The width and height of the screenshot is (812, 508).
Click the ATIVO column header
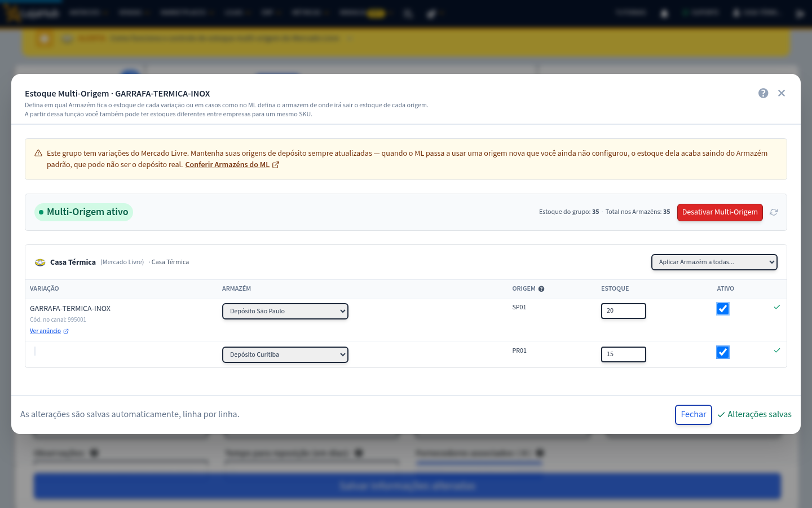pyautogui.click(x=726, y=289)
